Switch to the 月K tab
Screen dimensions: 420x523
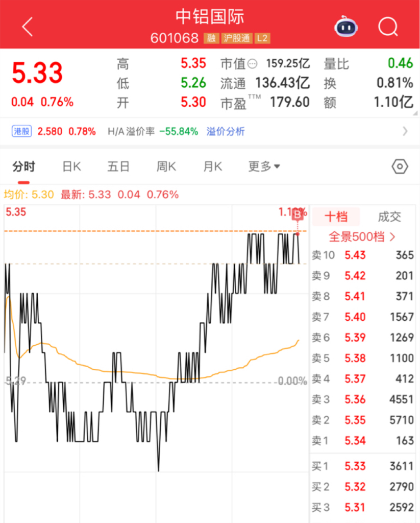(213, 167)
